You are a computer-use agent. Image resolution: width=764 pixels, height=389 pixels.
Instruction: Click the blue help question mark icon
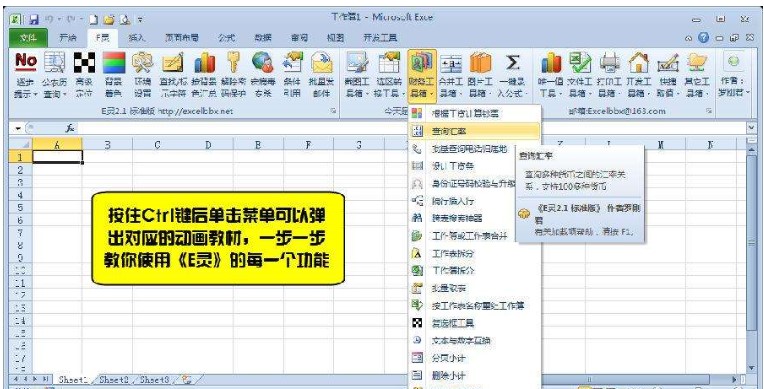click(703, 38)
